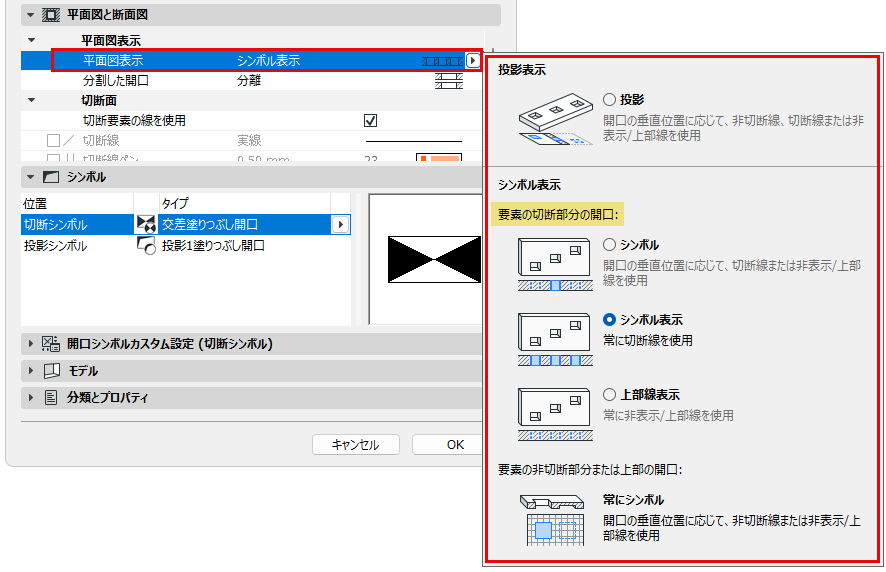Screen dimensions: 886x572
Task: Expand the 分類とプロパティ panel
Action: click(x=31, y=397)
